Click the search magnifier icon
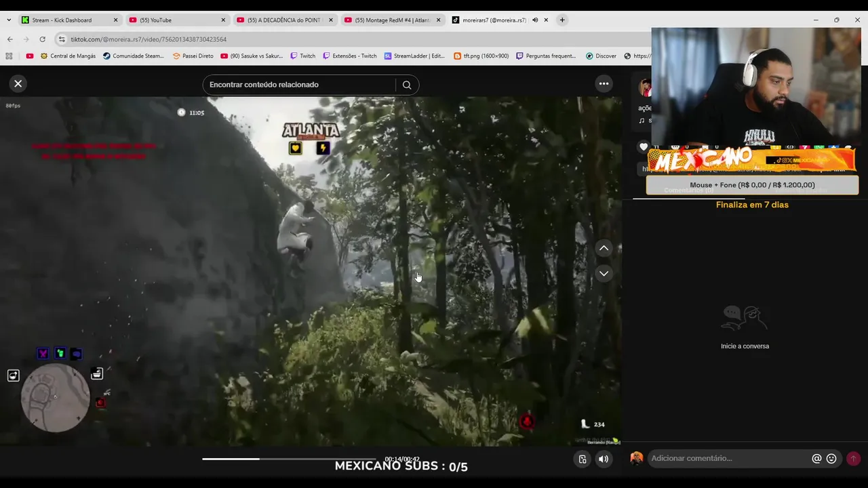 407,85
